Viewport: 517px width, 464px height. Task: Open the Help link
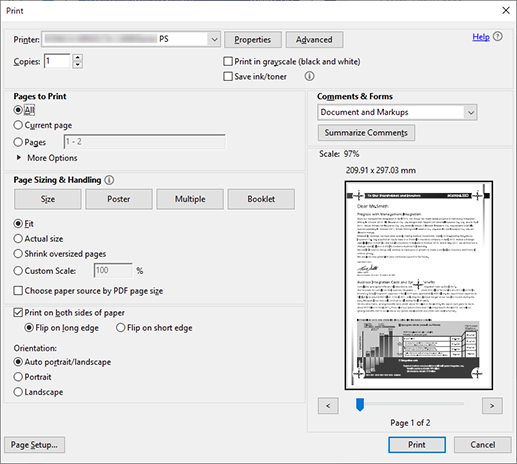coord(481,37)
